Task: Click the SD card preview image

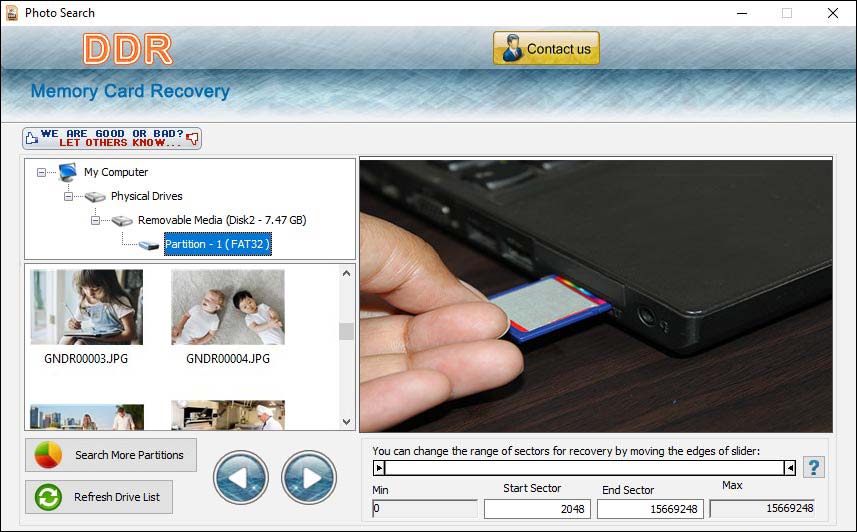Action: point(596,295)
